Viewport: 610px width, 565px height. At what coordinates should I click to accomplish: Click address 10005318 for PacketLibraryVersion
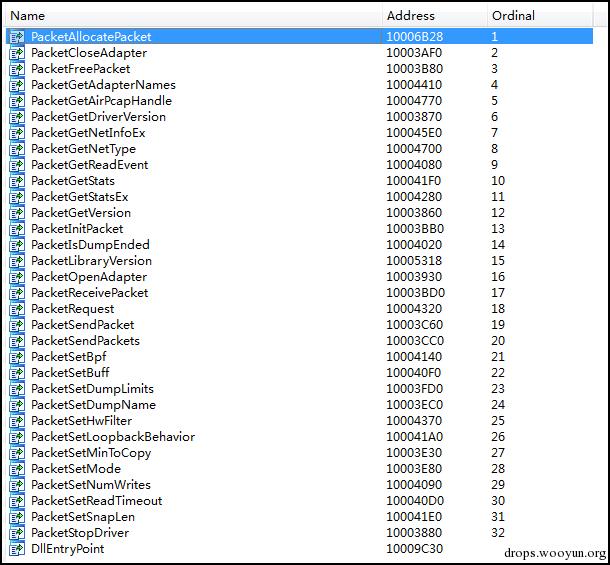[x=414, y=260]
